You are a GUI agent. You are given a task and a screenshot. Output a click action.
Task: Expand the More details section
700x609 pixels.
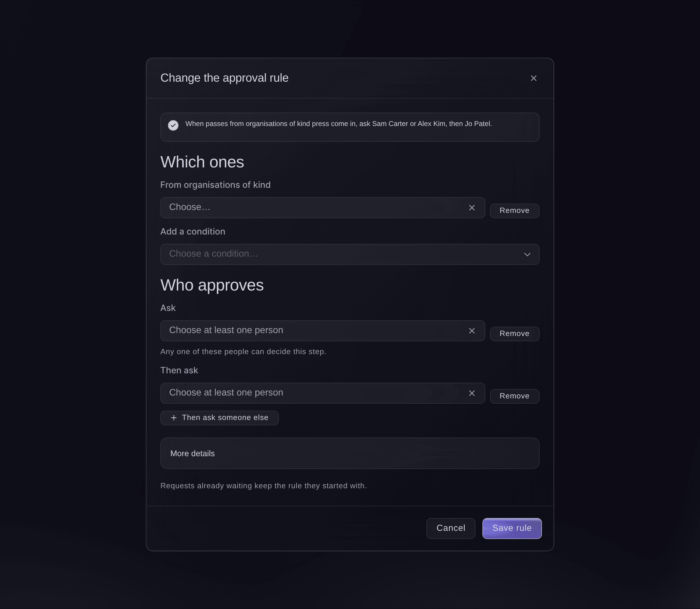pyautogui.click(x=350, y=453)
